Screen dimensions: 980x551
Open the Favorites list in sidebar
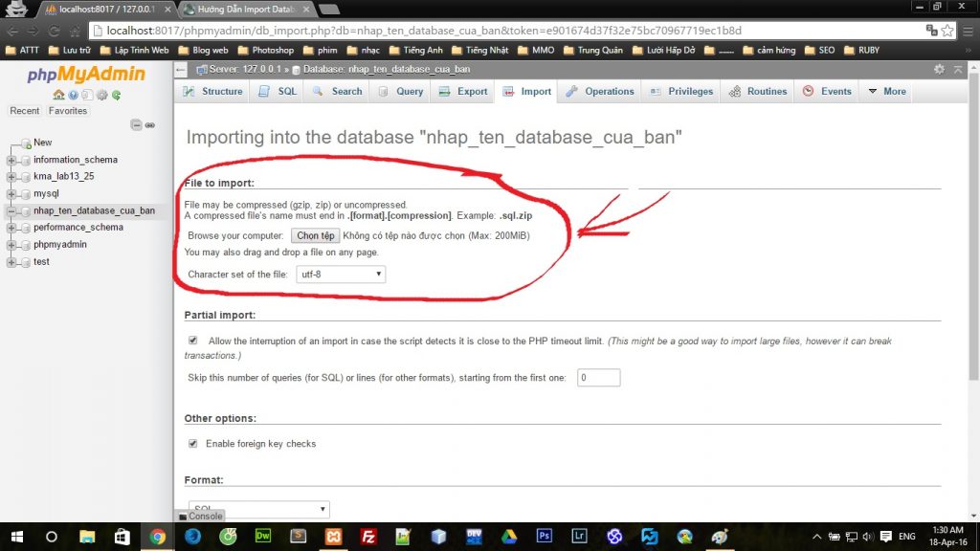tap(68, 111)
